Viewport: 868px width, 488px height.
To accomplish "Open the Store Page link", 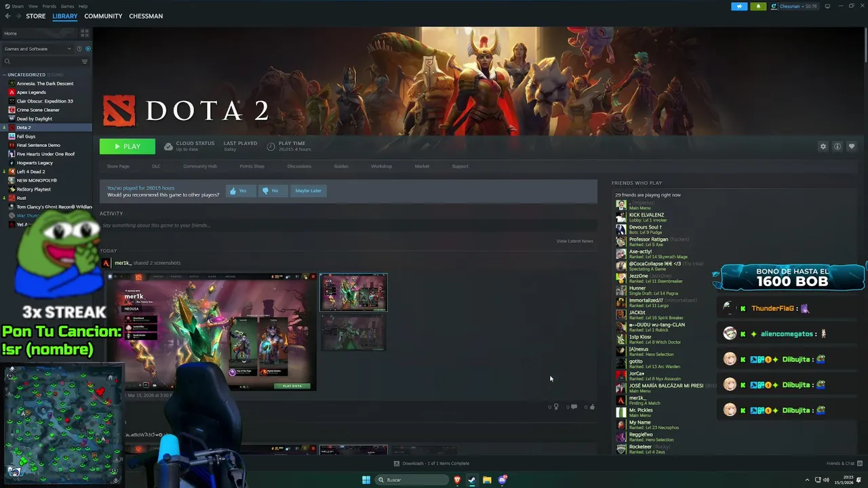I will tap(118, 166).
